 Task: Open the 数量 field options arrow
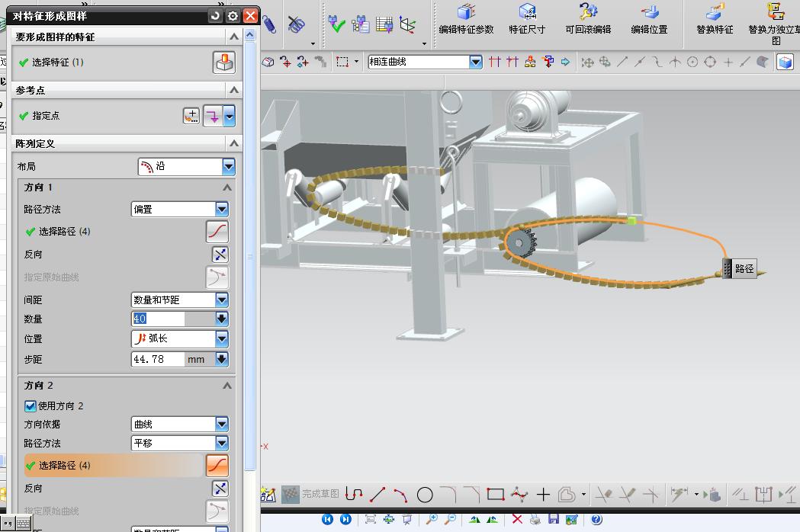click(221, 319)
